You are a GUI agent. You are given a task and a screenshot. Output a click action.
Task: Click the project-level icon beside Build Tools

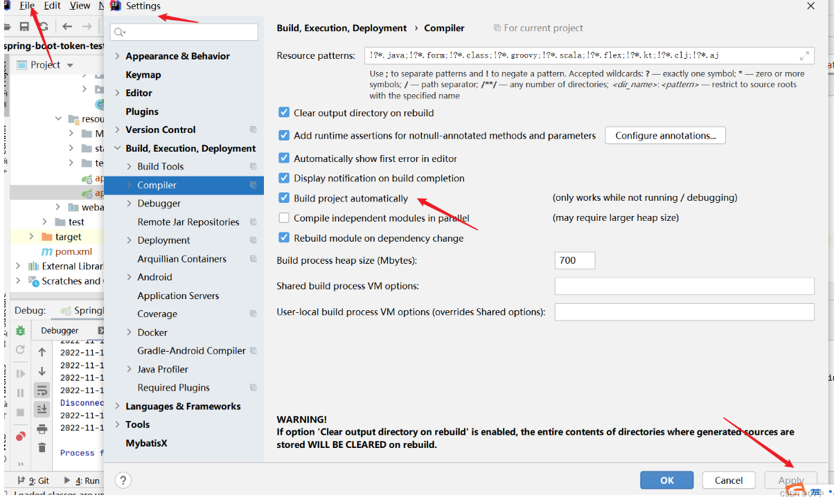point(253,166)
